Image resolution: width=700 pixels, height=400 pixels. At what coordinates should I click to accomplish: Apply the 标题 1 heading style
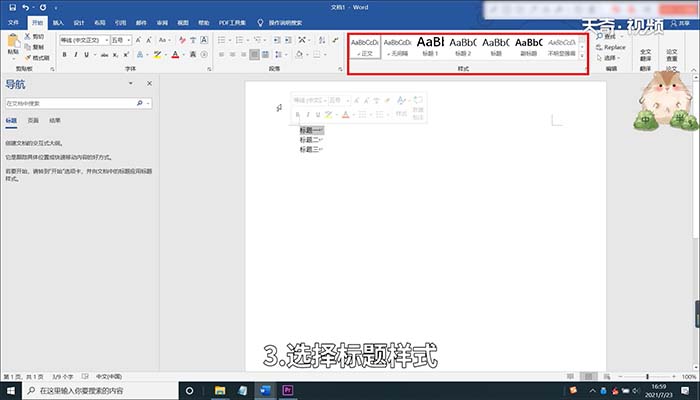click(x=430, y=46)
